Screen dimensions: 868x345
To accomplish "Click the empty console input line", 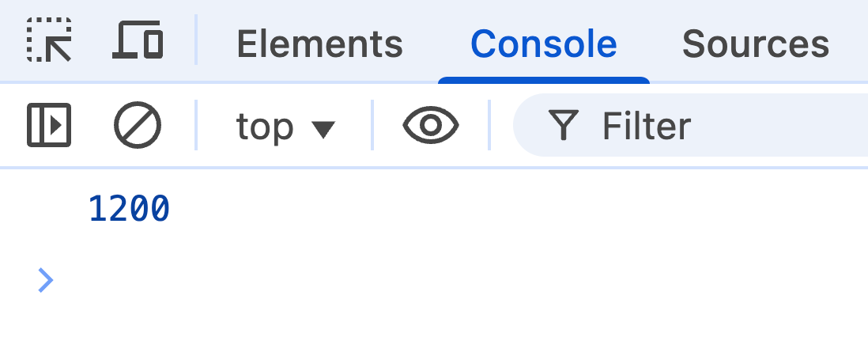I will click(x=395, y=280).
